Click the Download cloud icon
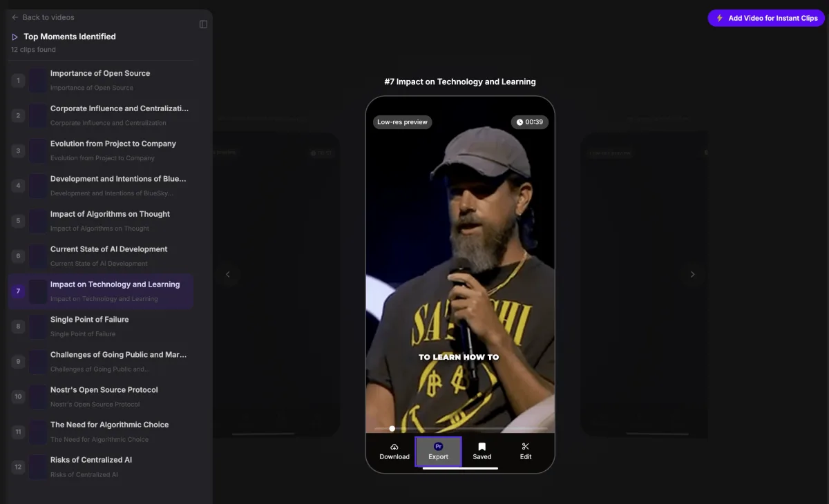The height and width of the screenshot is (504, 829). click(394, 447)
